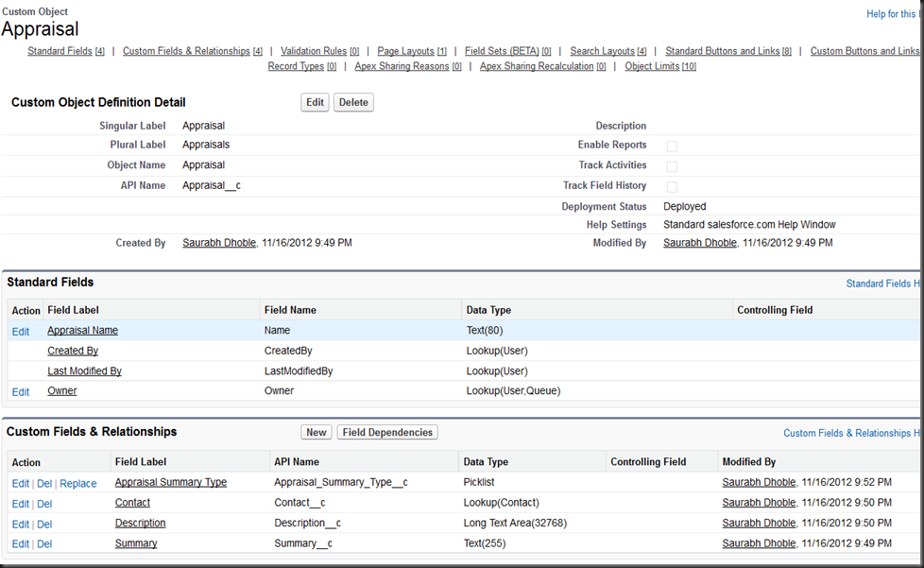
Task: Open the Owner field label link
Action: point(61,391)
